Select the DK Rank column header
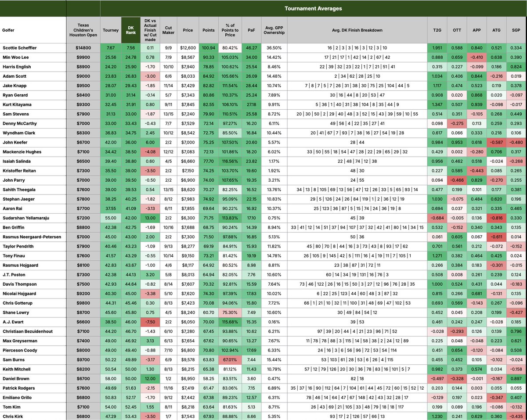527x420 pixels. (x=131, y=30)
